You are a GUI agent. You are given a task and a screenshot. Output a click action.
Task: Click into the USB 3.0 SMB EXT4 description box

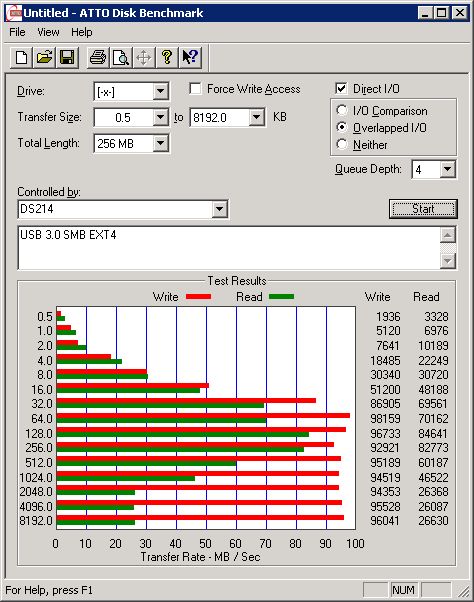pos(229,248)
